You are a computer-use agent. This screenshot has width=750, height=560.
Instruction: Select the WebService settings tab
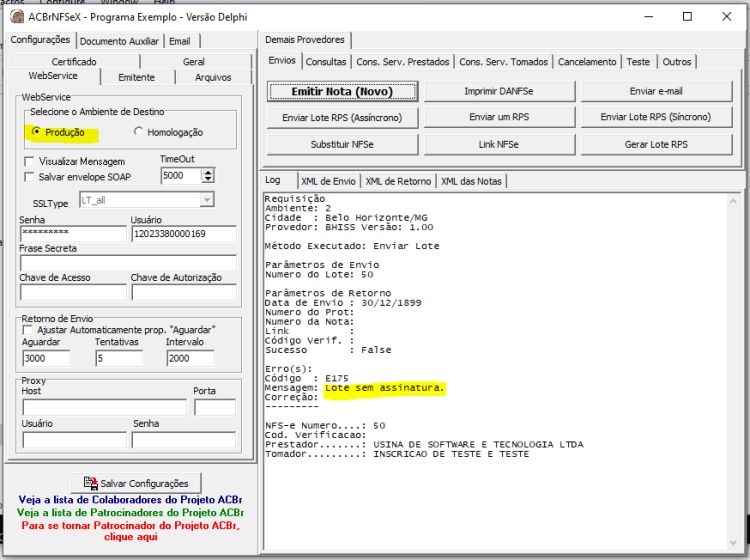(53, 76)
